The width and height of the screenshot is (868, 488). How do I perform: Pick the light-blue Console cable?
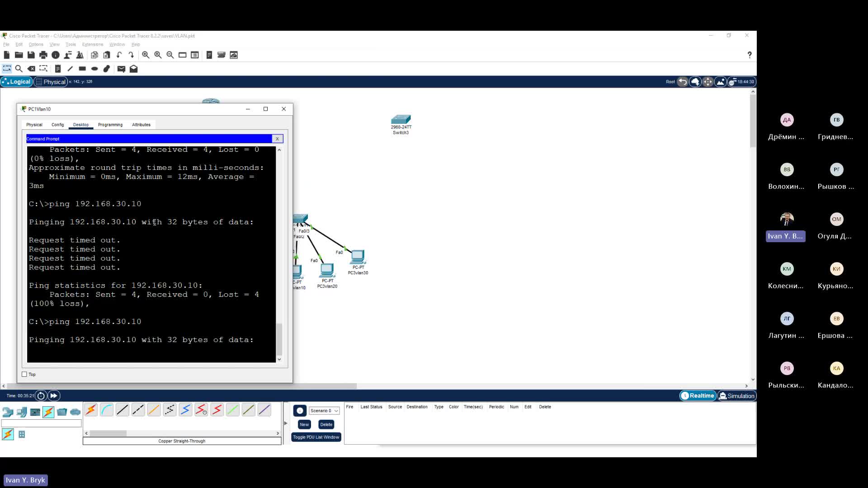(107, 410)
